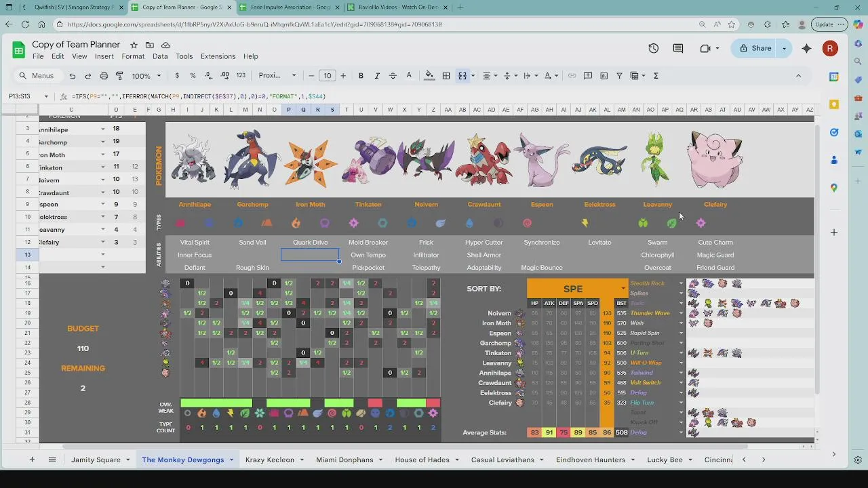Click the merge cells icon
The image size is (868, 488).
point(462,76)
